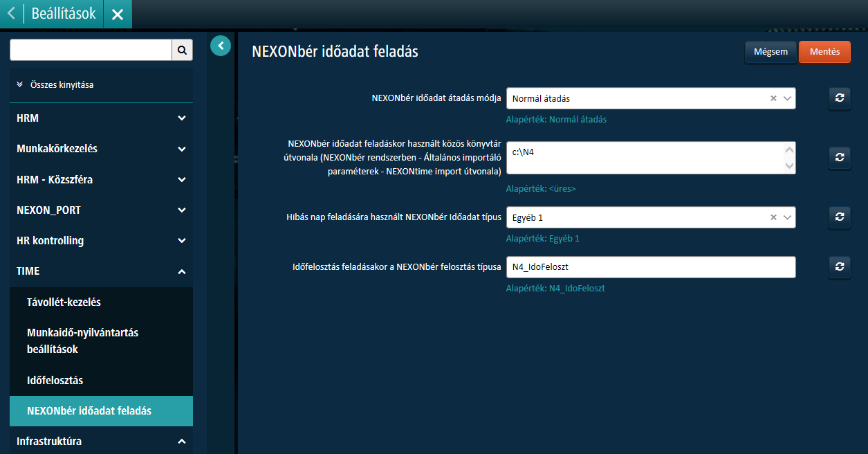868x454 pixels.
Task: Expand the NEXON_PORT section
Action: tap(101, 210)
